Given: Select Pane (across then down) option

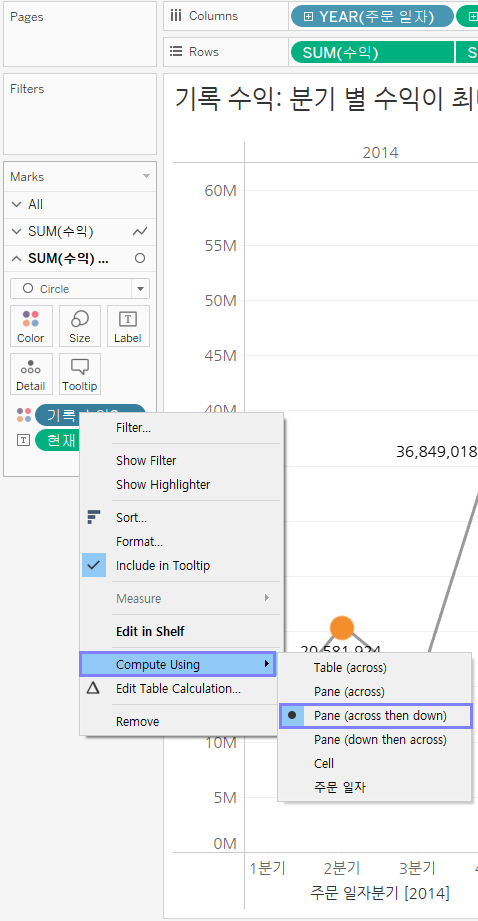Looking at the screenshot, I should click(x=375, y=715).
